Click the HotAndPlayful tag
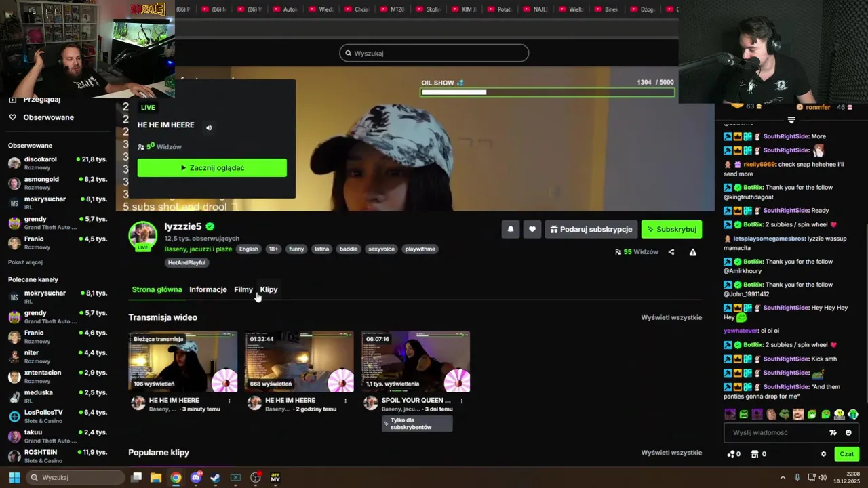The width and height of the screenshot is (868, 488). pyautogui.click(x=186, y=262)
